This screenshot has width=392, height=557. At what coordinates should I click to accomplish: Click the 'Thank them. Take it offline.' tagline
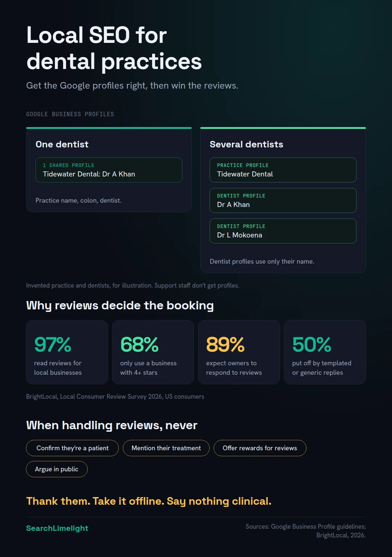click(x=149, y=501)
